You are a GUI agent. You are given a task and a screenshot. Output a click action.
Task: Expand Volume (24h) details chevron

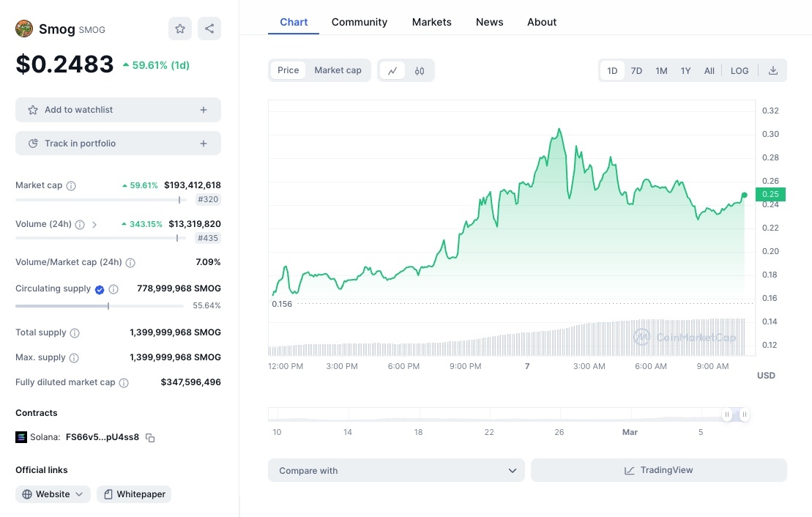(x=94, y=224)
